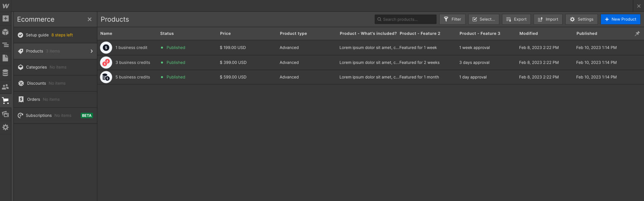Expand the Products chevron arrow
The width and height of the screenshot is (644, 201).
click(92, 51)
